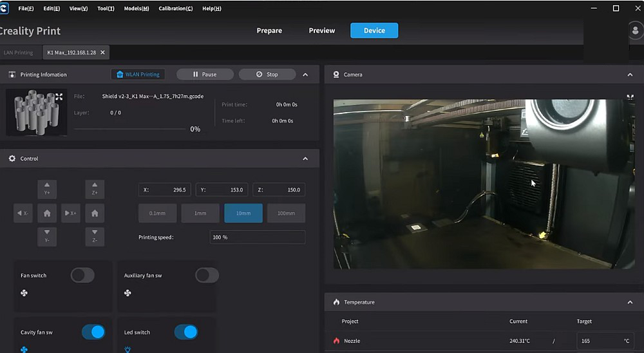Click the print progress bar
This screenshot has width=644, height=353.
[x=129, y=129]
